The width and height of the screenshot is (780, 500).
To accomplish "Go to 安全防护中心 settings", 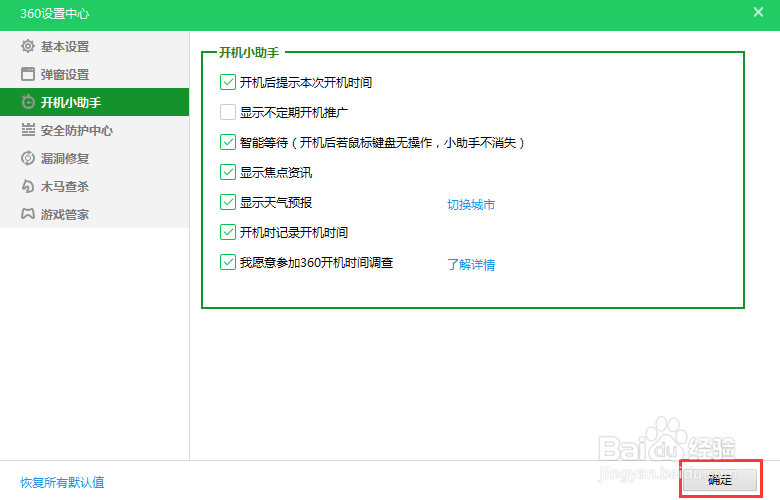I will (x=95, y=130).
